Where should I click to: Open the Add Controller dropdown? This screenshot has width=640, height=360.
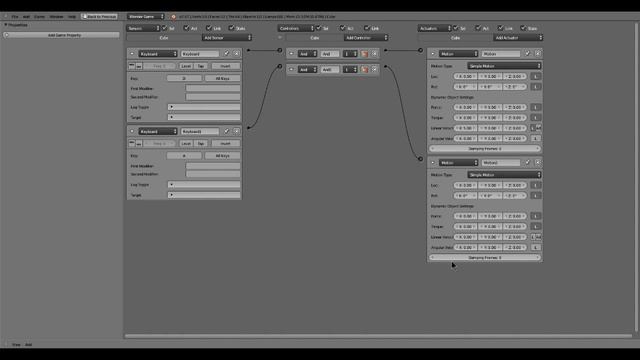pyautogui.click(x=366, y=38)
